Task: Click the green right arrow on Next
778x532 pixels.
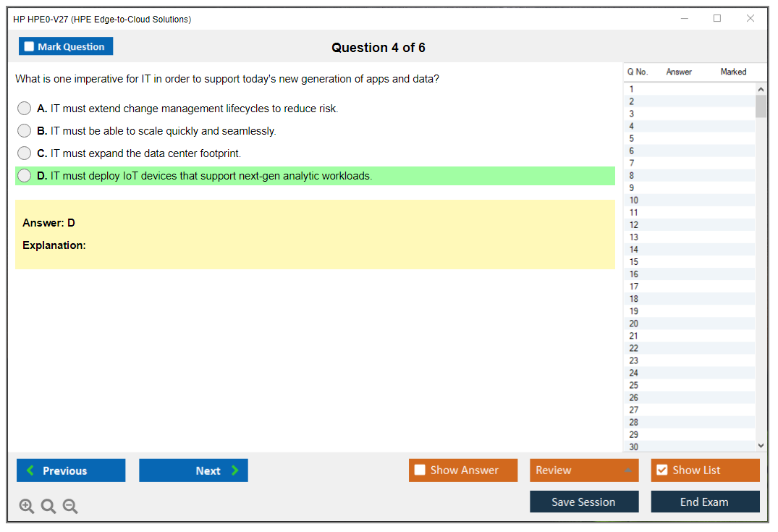Action: (x=234, y=470)
